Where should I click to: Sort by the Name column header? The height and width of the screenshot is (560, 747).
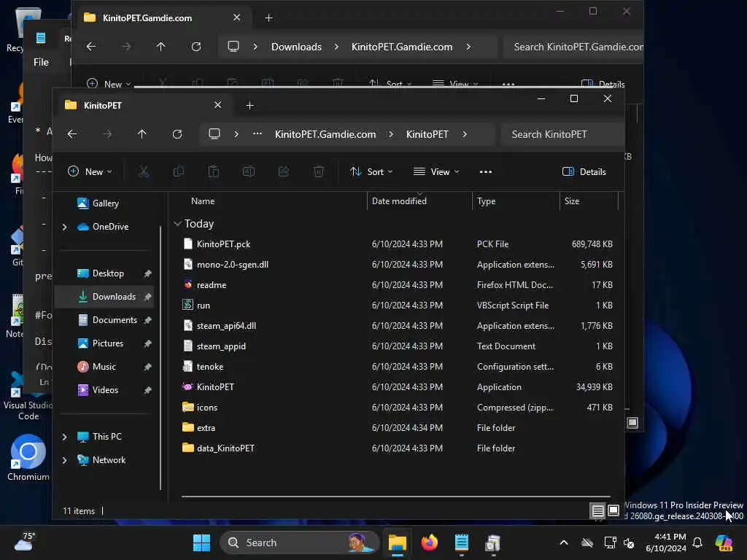(x=203, y=201)
